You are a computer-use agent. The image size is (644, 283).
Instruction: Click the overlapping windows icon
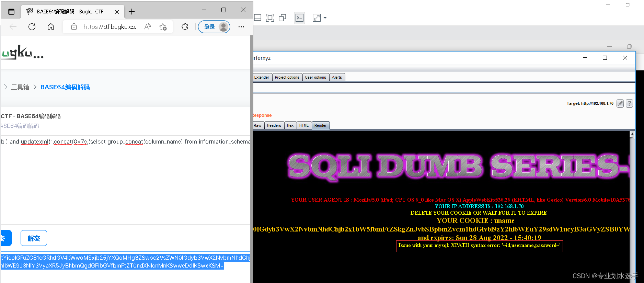click(283, 18)
